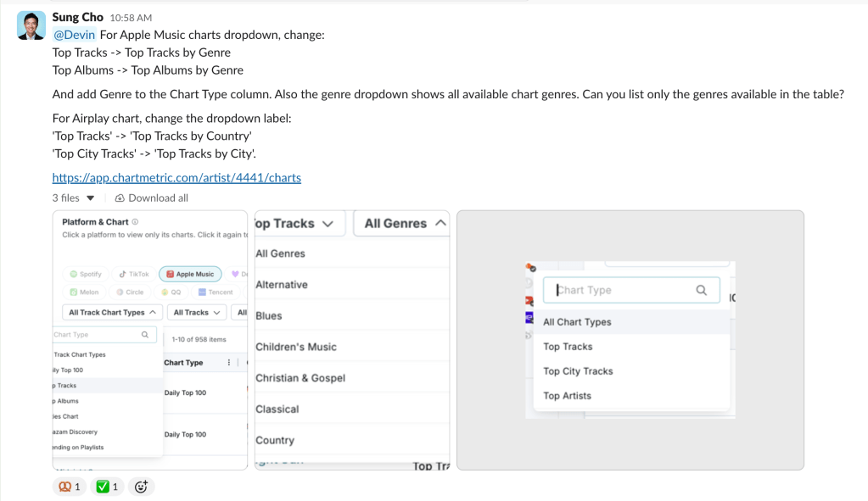Select the Spotify platform chip
This screenshot has width=868, height=501.
(86, 275)
